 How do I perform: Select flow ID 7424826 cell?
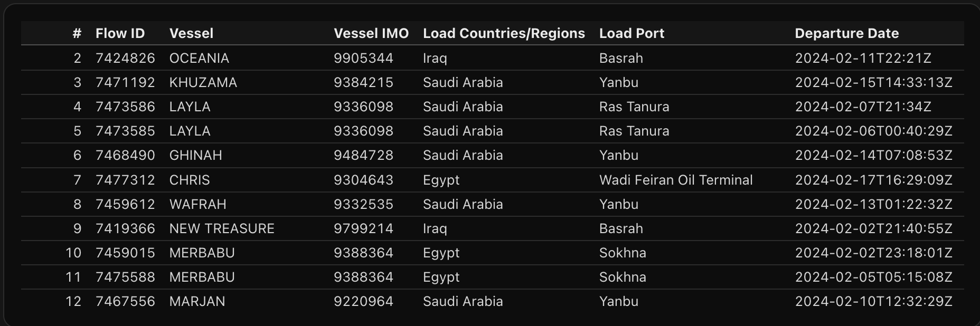click(125, 58)
